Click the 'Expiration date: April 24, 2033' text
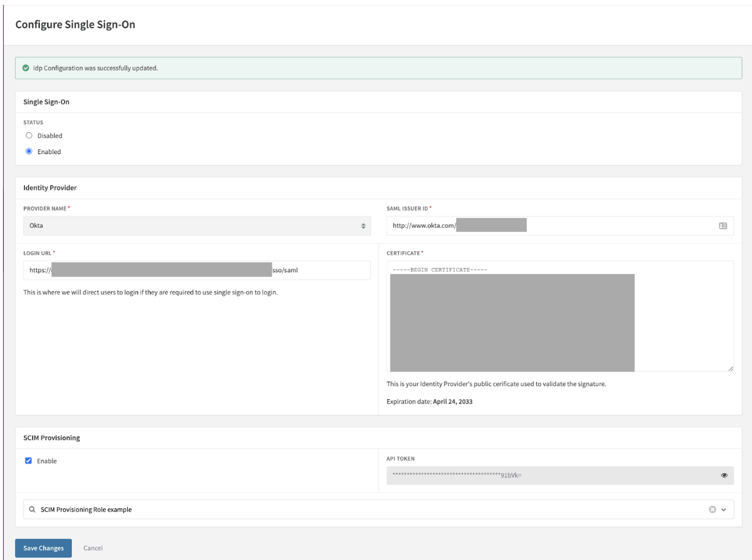Viewport: 752px width, 560px height. [x=430, y=402]
